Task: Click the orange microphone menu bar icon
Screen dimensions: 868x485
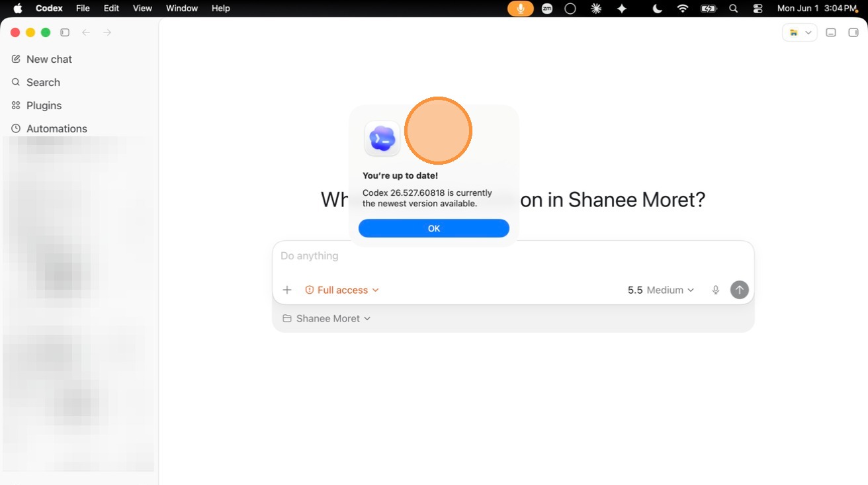Action: 521,8
